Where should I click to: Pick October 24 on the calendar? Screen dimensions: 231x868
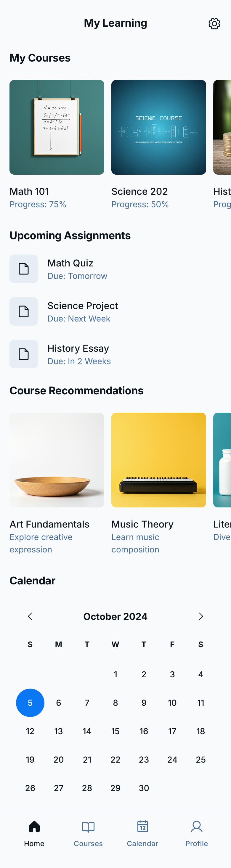(x=172, y=760)
